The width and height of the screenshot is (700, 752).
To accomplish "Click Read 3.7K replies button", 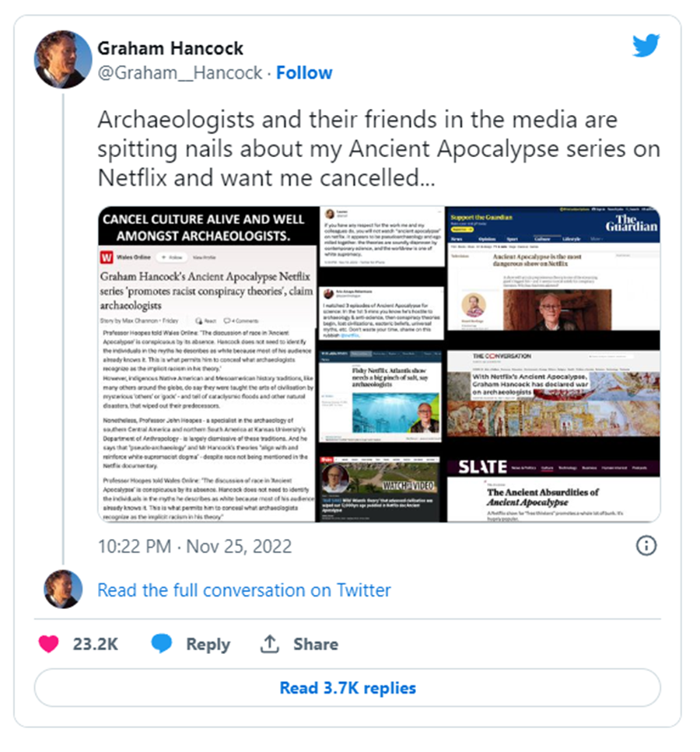I will coord(348,687).
